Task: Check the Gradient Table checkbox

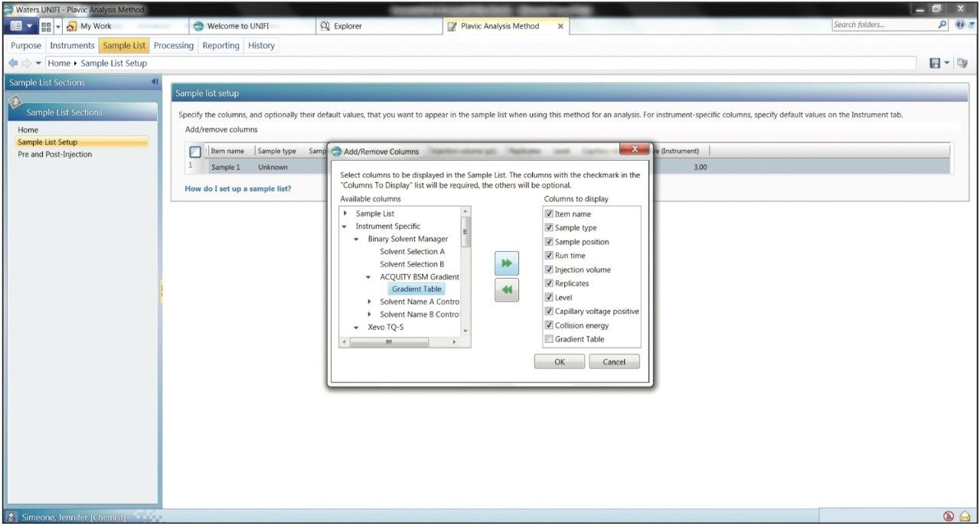Action: [x=549, y=339]
